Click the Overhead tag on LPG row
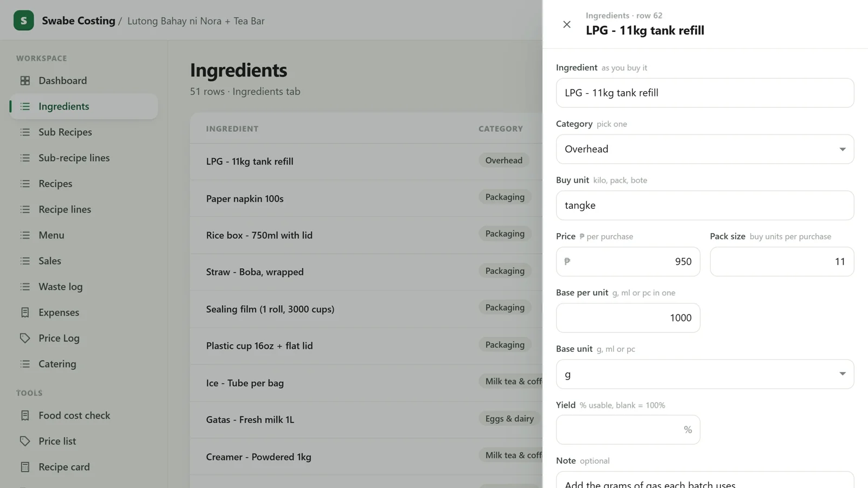This screenshot has height=488, width=868. click(x=503, y=160)
